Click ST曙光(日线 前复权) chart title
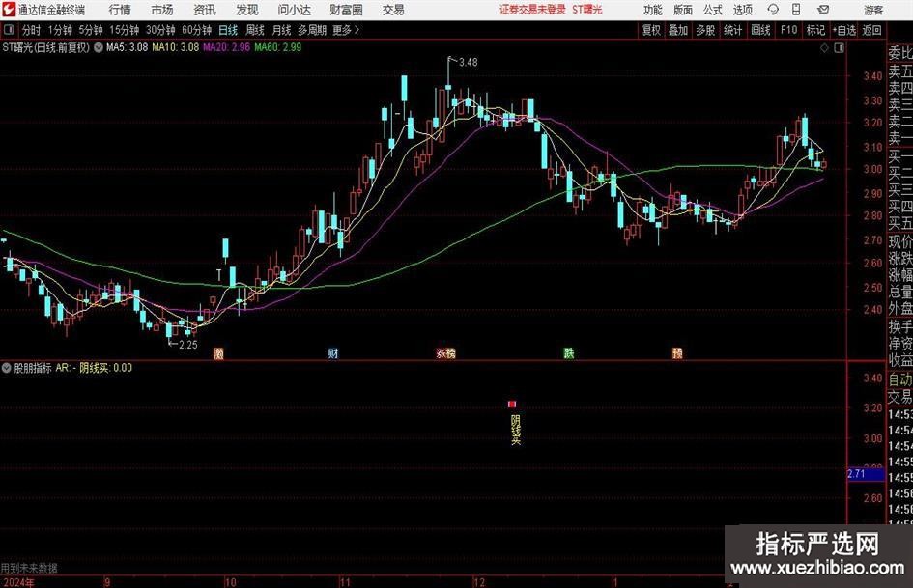The height and width of the screenshot is (588, 913). [x=46, y=47]
